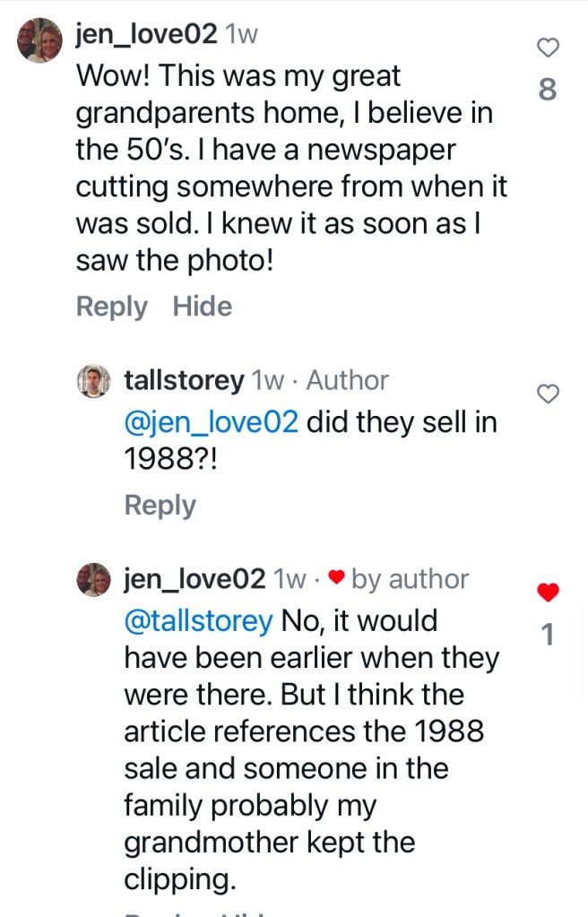The image size is (588, 917).
Task: Visit the tallstorey username link
Action: 184,380
